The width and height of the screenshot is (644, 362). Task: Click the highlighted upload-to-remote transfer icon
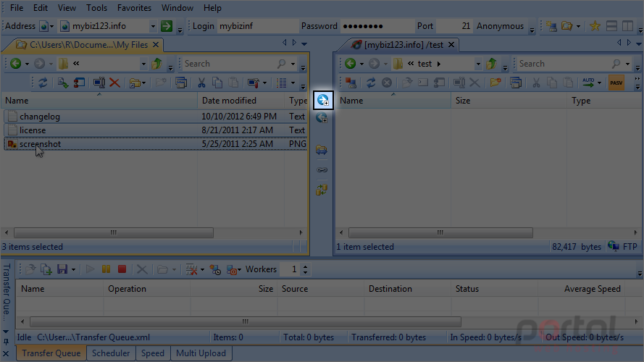323,100
